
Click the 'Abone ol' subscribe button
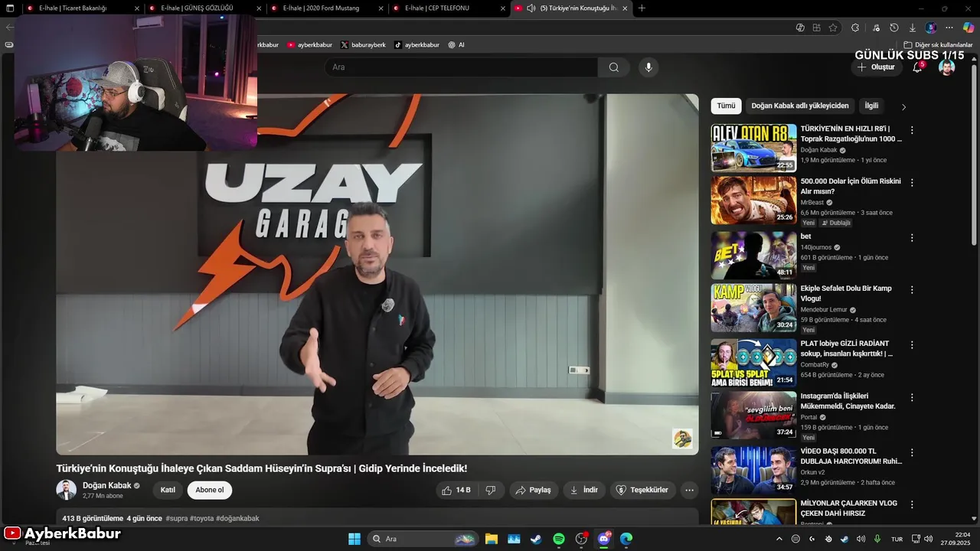(210, 490)
